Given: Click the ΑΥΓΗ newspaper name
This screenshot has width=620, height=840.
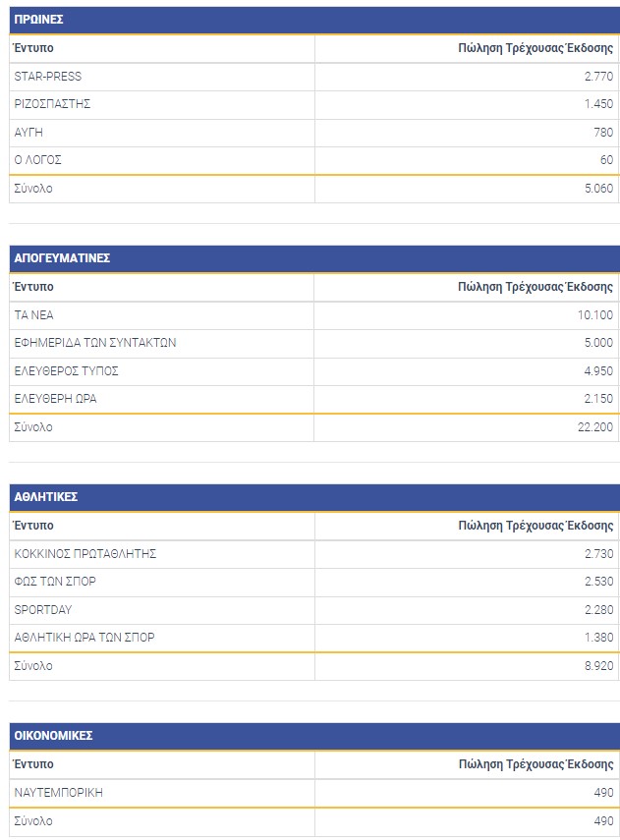Looking at the screenshot, I should [x=28, y=132].
